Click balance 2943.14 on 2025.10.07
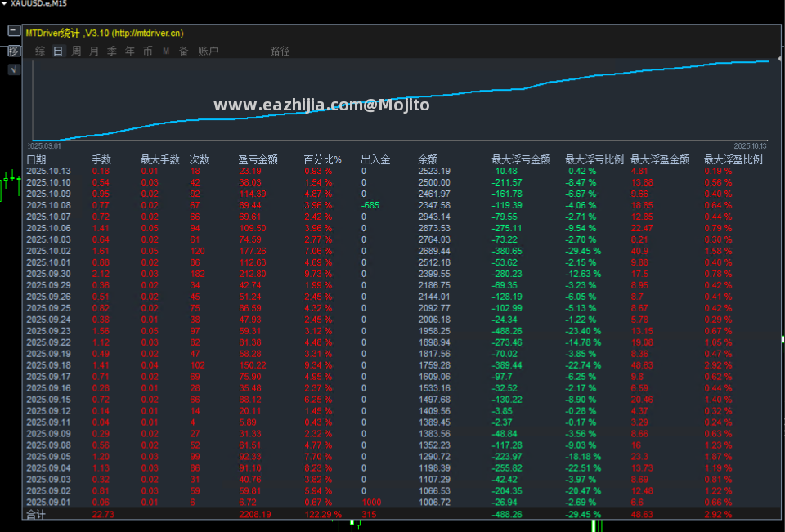785x532 pixels. point(434,217)
